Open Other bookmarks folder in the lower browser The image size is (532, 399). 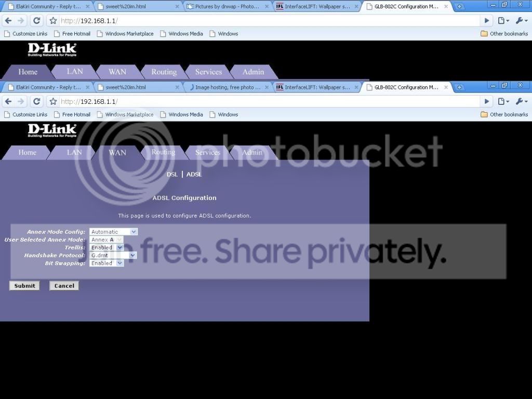tap(504, 114)
